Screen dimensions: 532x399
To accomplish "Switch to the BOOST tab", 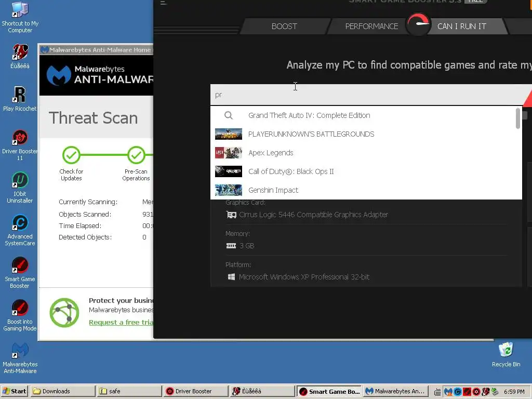I will click(284, 26).
